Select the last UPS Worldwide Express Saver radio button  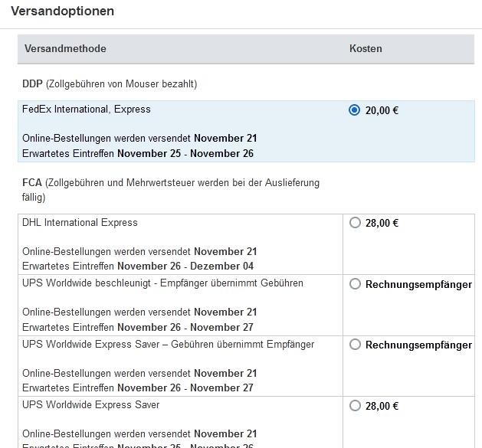[x=354, y=405]
